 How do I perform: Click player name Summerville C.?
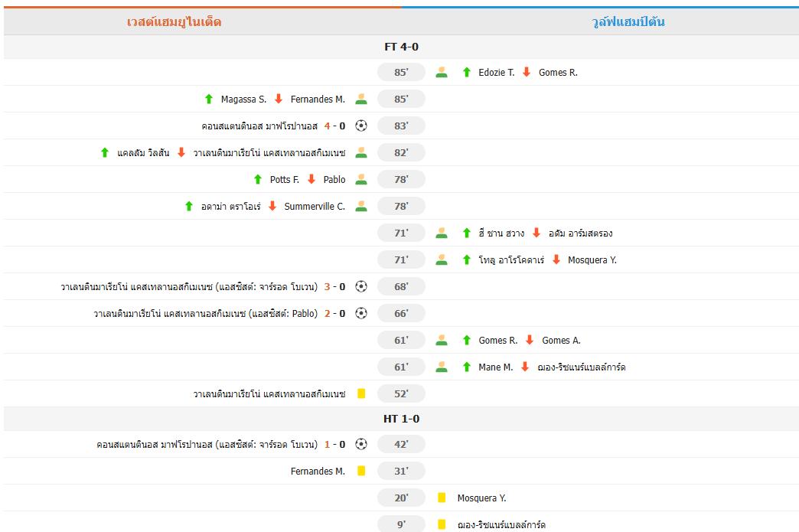tap(315, 206)
